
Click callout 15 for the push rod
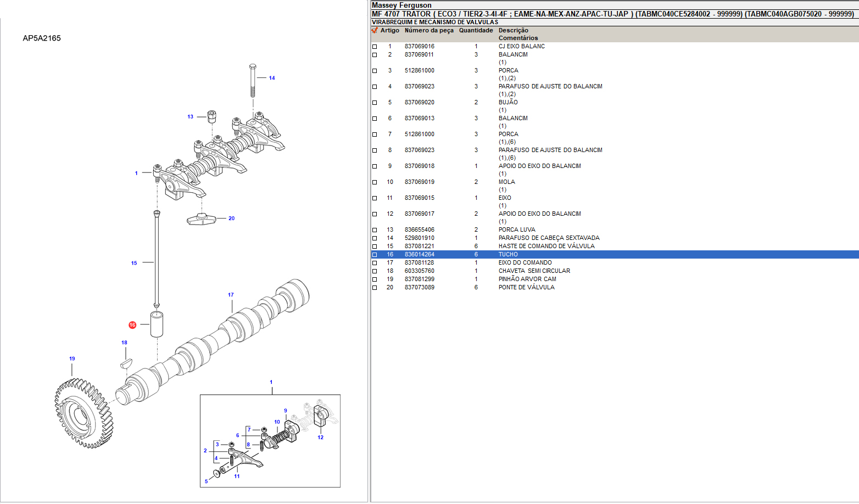[x=134, y=263]
